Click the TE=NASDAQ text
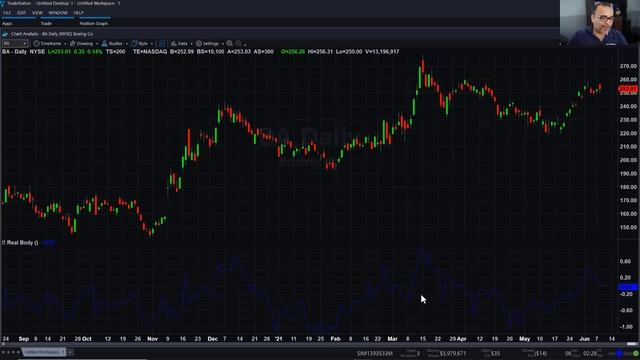Image resolution: width=640 pixels, height=360 pixels. pyautogui.click(x=150, y=52)
